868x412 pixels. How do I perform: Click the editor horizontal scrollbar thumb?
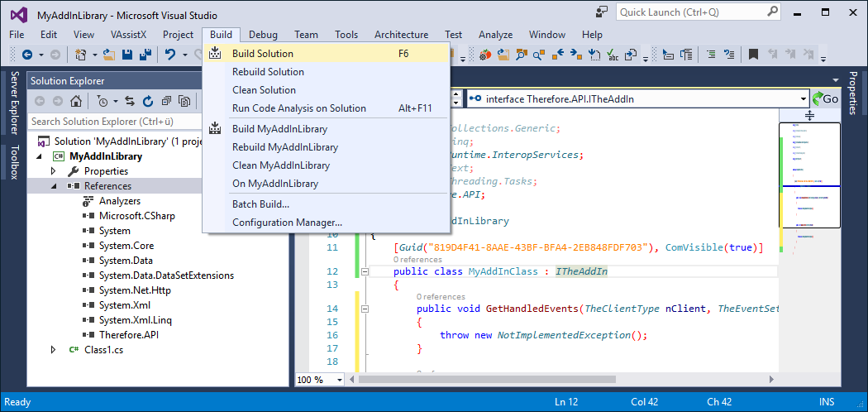pyautogui.click(x=487, y=380)
